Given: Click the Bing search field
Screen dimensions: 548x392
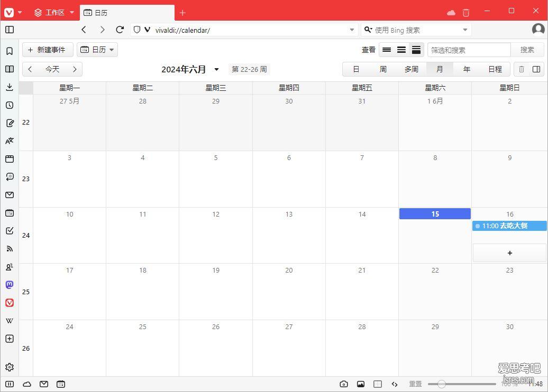Looking at the screenshot, I should pyautogui.click(x=416, y=30).
